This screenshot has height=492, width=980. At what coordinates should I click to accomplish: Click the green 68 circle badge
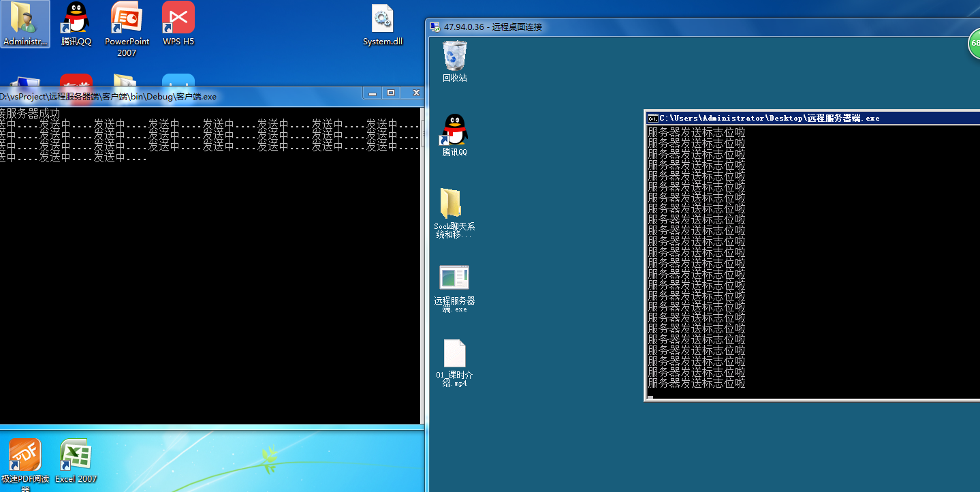coord(974,44)
